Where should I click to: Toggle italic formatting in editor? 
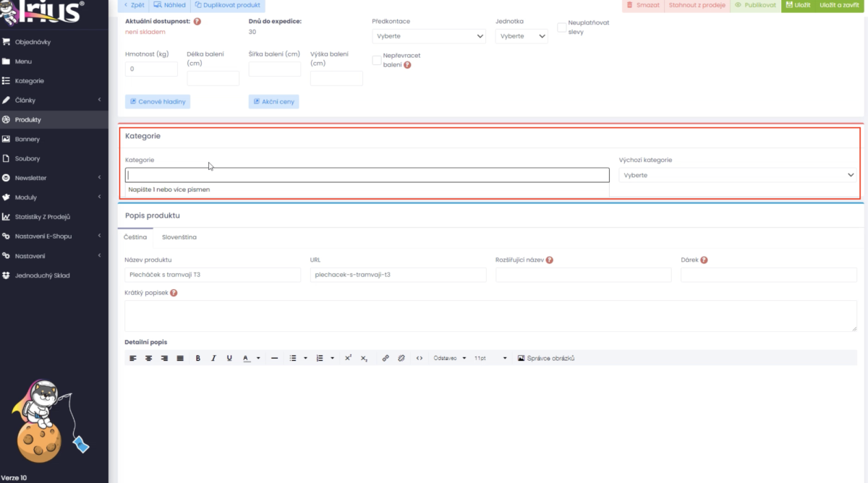click(x=213, y=358)
